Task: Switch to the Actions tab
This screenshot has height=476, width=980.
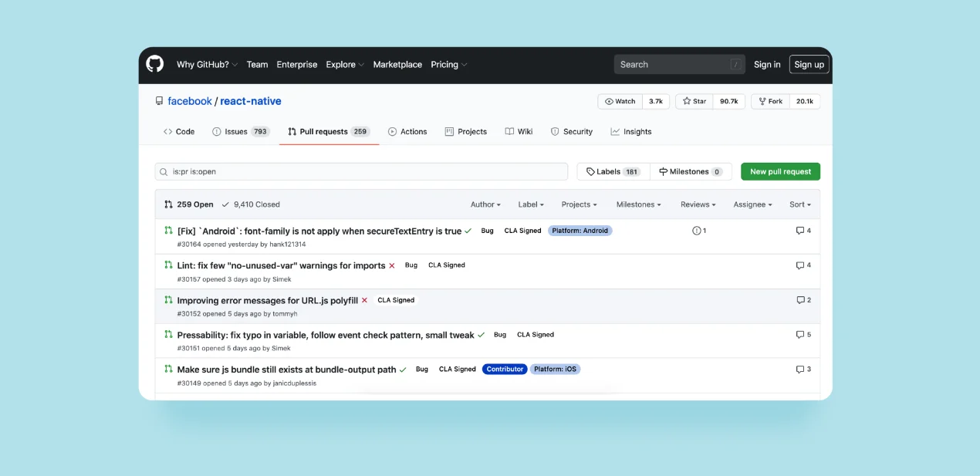Action: point(407,132)
